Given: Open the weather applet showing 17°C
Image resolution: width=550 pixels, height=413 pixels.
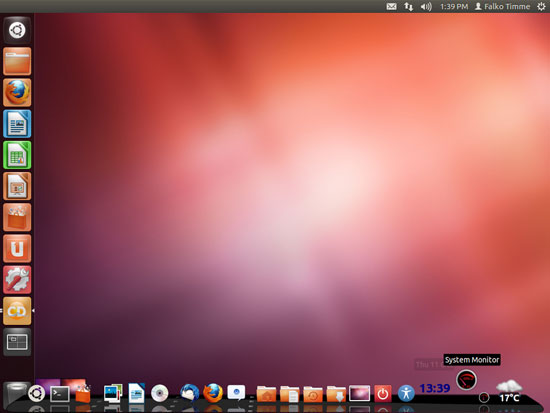Looking at the screenshot, I should 509,391.
